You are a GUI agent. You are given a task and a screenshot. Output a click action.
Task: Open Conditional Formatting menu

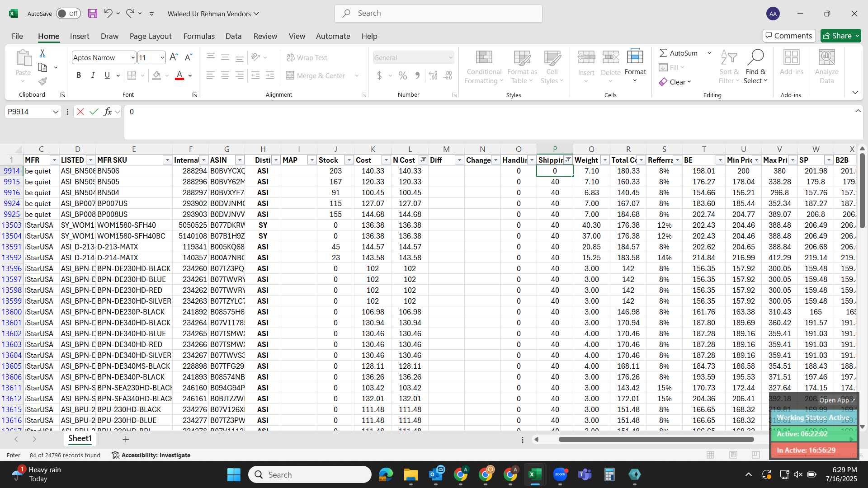click(x=484, y=67)
